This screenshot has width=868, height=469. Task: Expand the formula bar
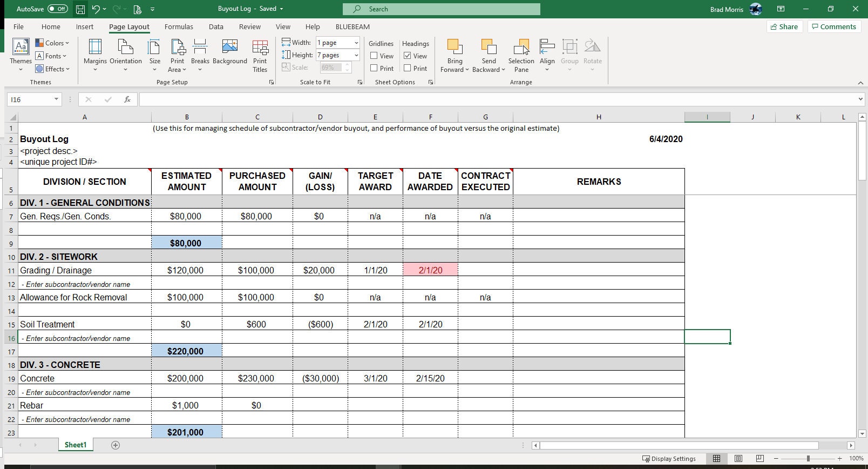click(860, 99)
